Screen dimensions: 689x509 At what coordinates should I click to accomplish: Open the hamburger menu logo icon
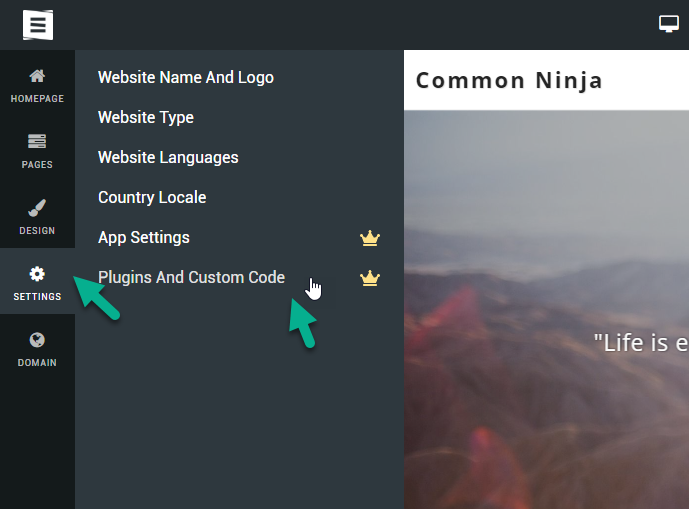tap(38, 25)
